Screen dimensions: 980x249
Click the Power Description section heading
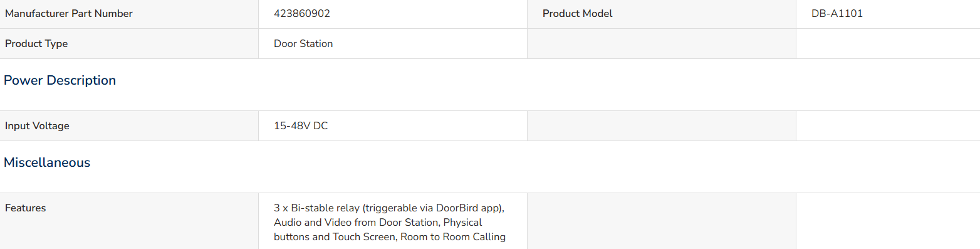click(60, 80)
